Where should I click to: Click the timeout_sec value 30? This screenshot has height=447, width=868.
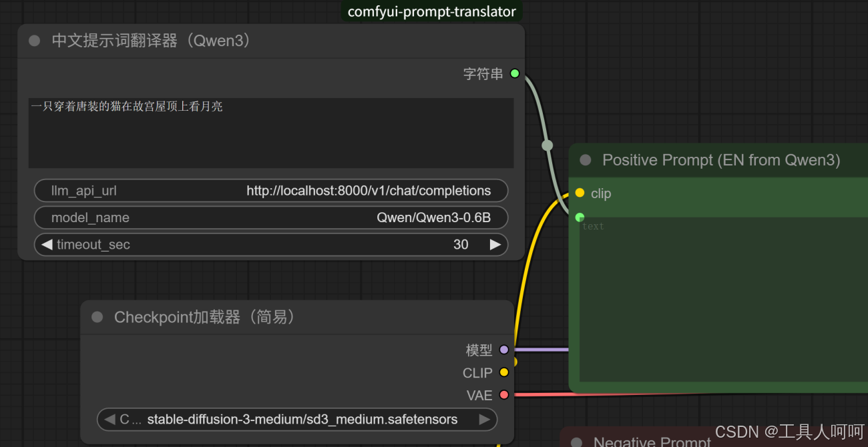click(x=461, y=245)
